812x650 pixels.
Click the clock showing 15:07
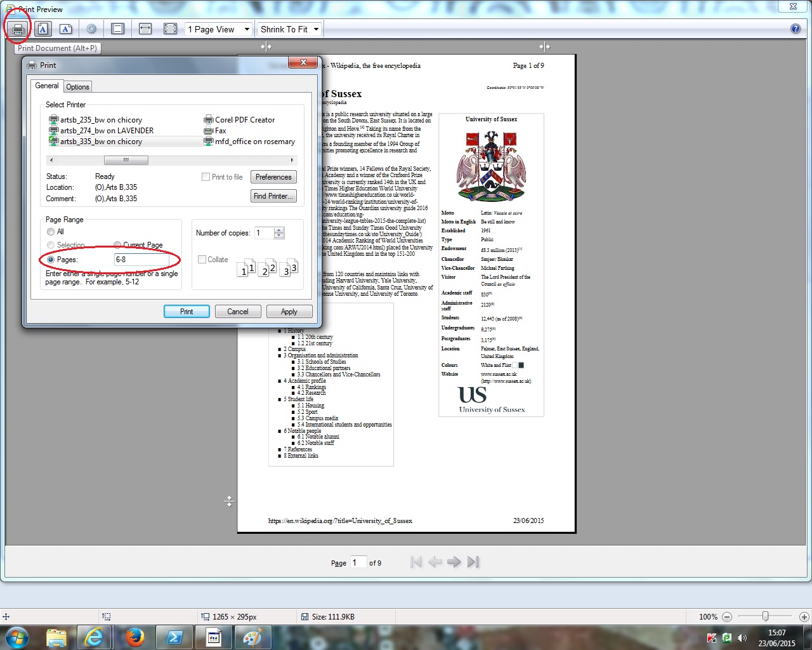click(x=776, y=633)
